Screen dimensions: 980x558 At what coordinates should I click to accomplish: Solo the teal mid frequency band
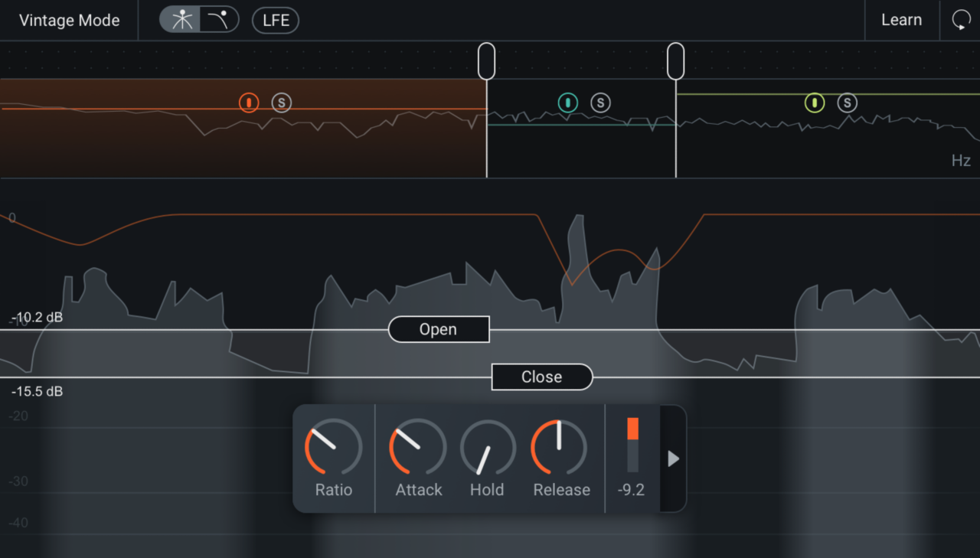[x=600, y=102]
